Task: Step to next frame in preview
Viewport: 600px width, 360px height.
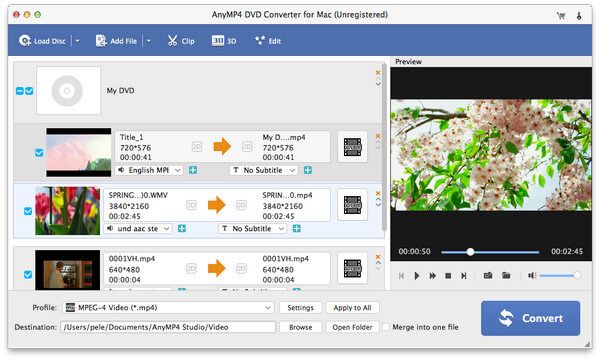Action: [x=463, y=276]
